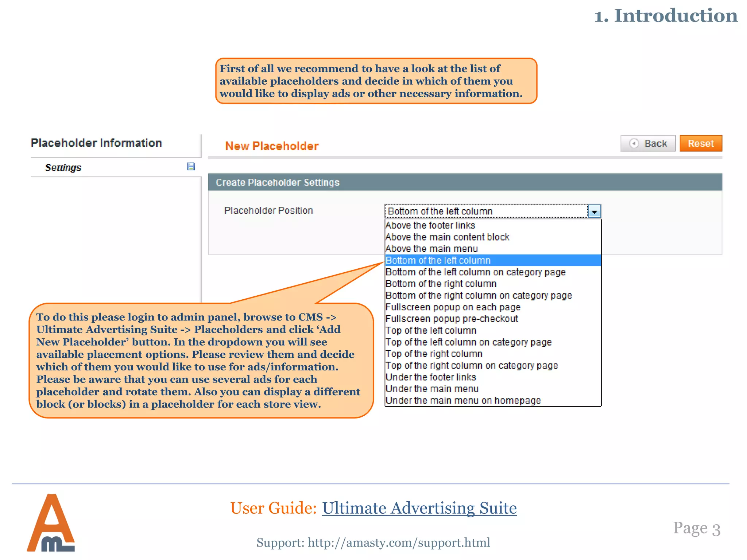The image size is (747, 560).
Task: Click the Back button
Action: (x=648, y=143)
